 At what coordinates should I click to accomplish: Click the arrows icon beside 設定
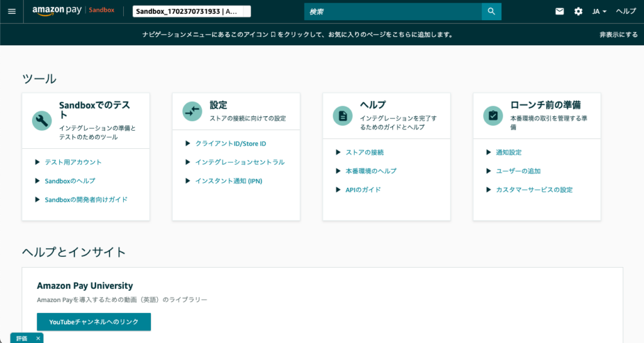click(192, 111)
